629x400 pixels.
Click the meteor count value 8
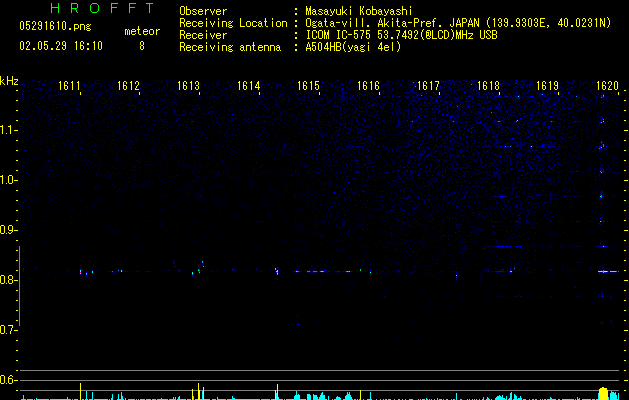tap(142, 46)
